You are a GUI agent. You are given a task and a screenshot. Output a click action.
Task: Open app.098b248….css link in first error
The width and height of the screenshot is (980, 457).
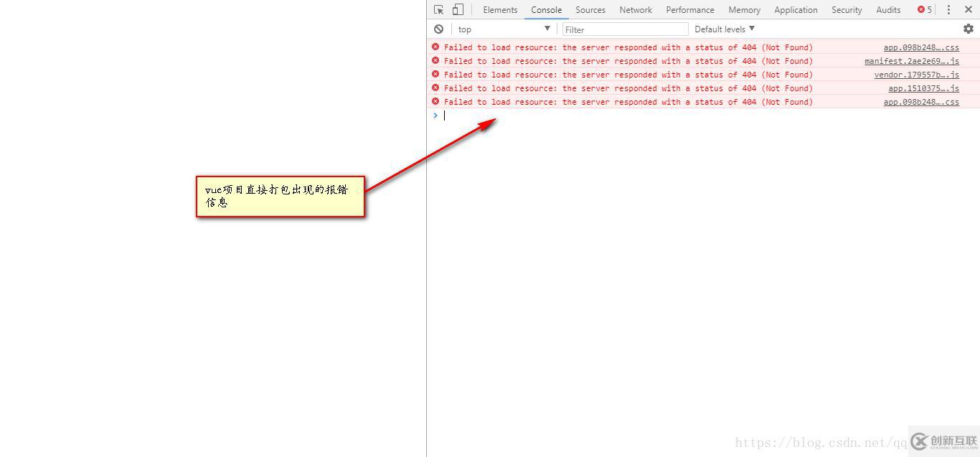[921, 47]
